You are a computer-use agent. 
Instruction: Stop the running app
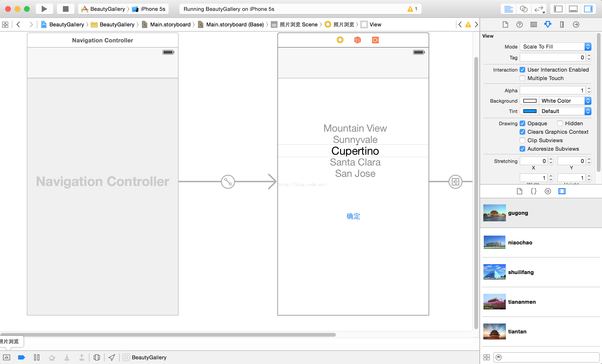pyautogui.click(x=65, y=9)
